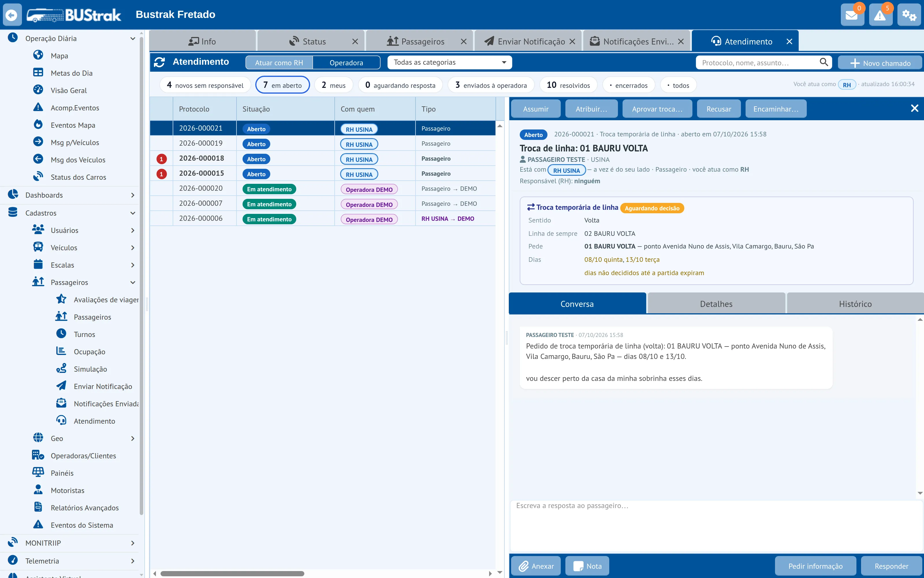Open Eventos Mapa flame item
The height and width of the screenshot is (578, 924).
(73, 125)
